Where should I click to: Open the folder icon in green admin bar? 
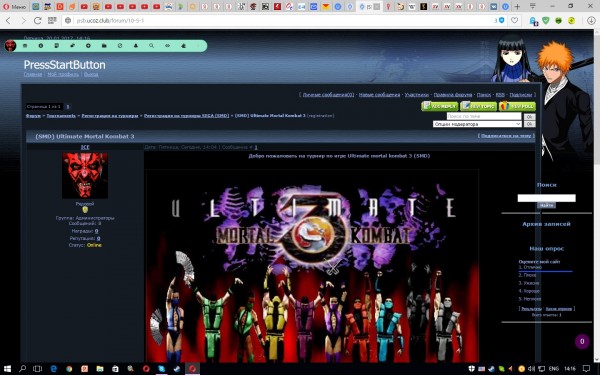[x=104, y=46]
